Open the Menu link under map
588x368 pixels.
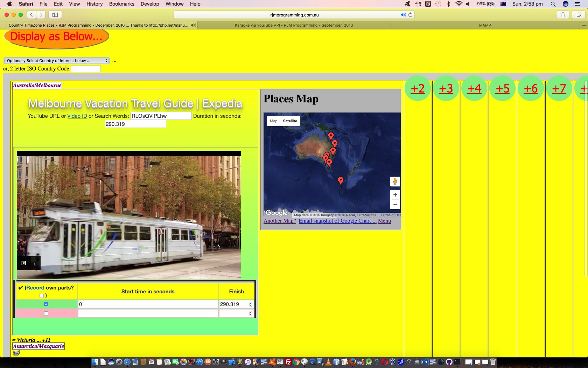tap(384, 221)
